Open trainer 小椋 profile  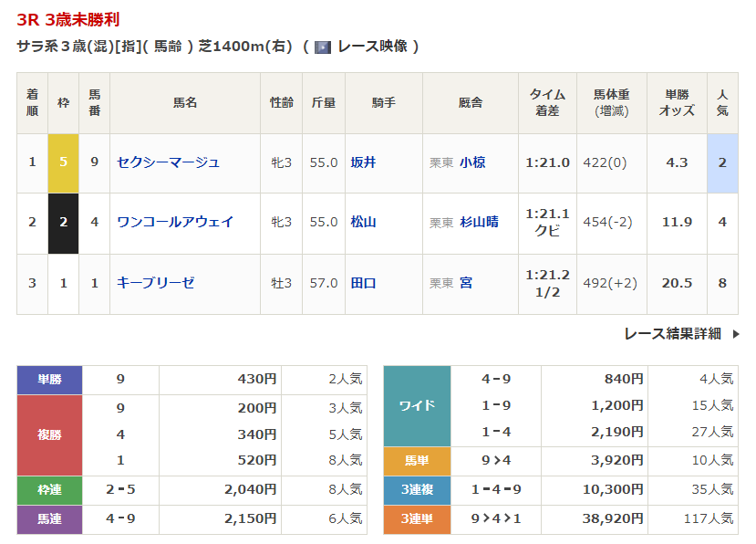[472, 162]
